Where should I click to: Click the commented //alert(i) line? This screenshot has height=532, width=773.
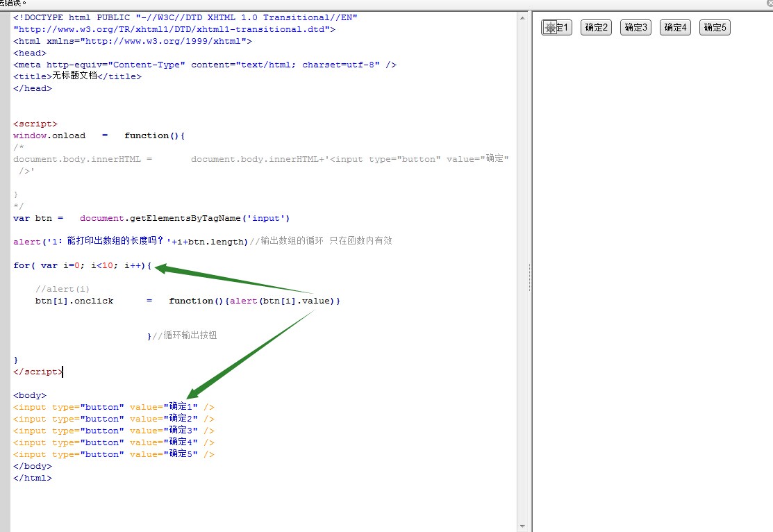tap(62, 289)
